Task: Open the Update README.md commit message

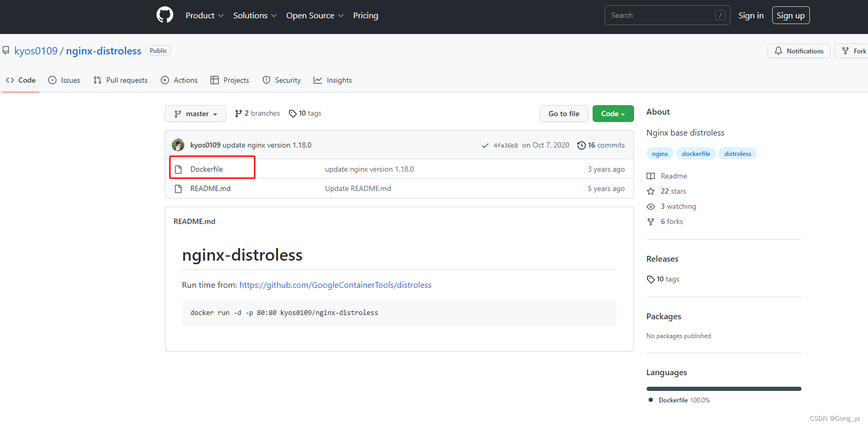Action: (x=358, y=188)
